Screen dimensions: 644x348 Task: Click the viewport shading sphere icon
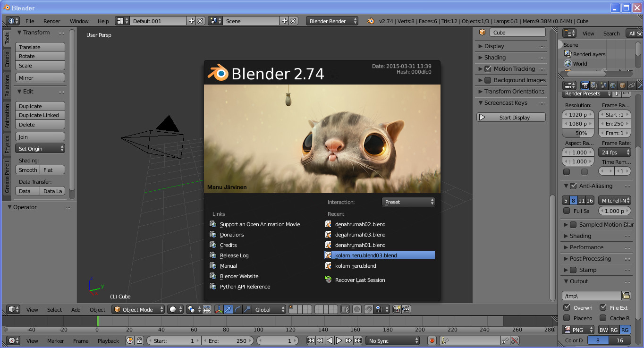click(x=176, y=310)
